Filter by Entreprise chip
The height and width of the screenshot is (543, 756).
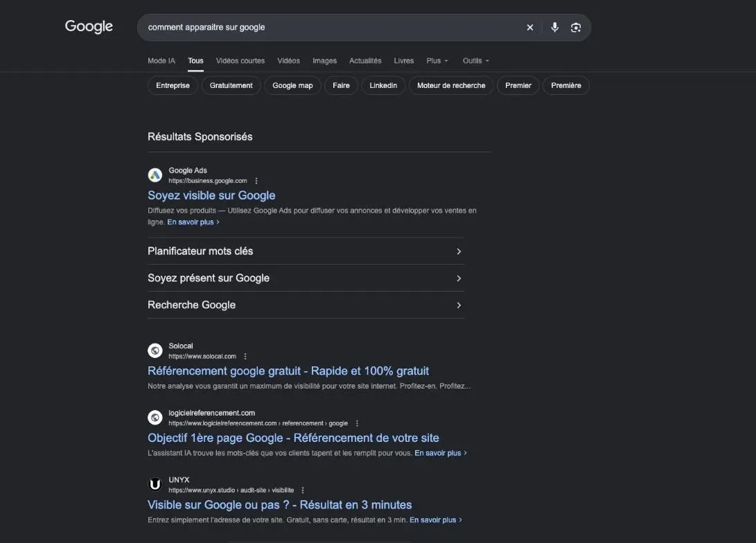(173, 85)
